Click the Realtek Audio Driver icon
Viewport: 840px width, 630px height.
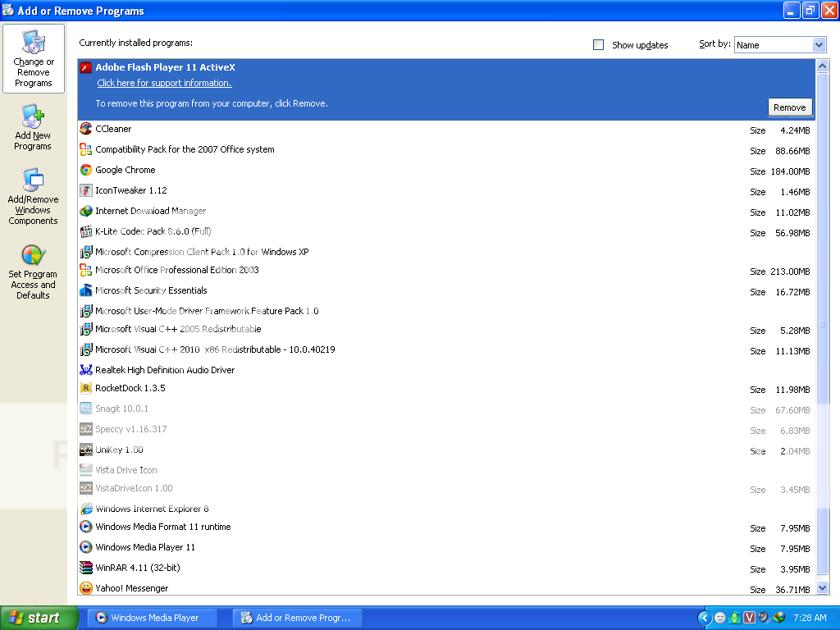pos(85,370)
